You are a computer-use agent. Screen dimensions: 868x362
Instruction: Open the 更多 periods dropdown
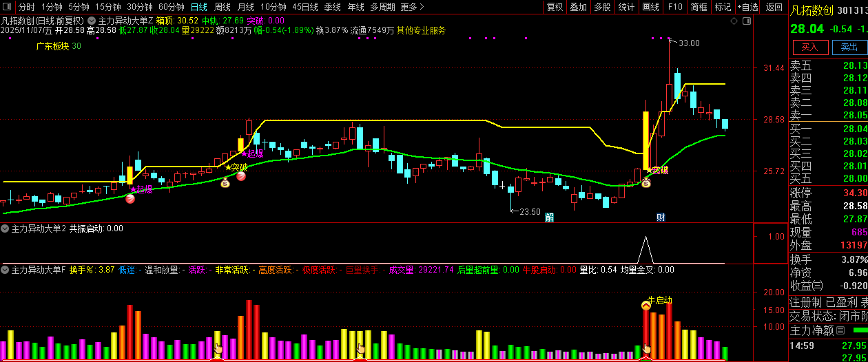click(411, 7)
